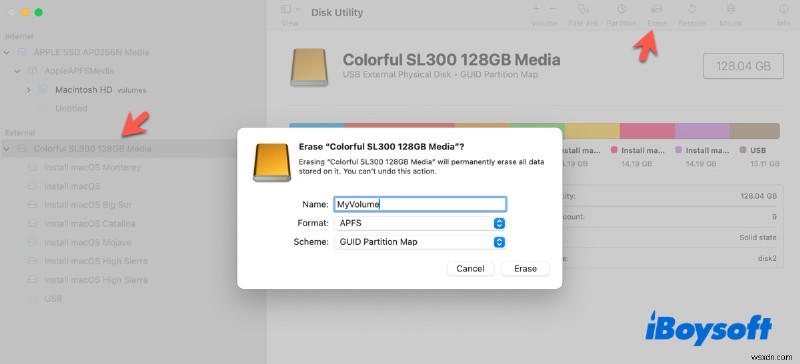Collapse the Colorful SL300 128GB Media chevron

coord(7,149)
